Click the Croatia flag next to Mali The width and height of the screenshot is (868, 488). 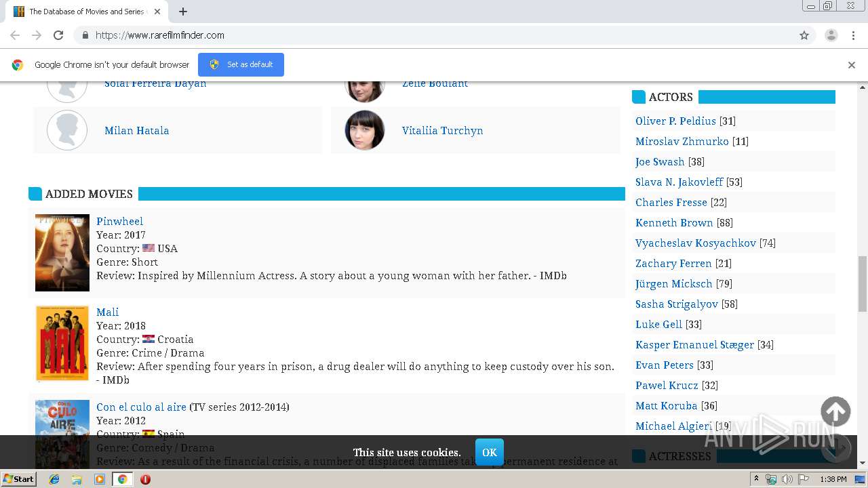pyautogui.click(x=149, y=339)
